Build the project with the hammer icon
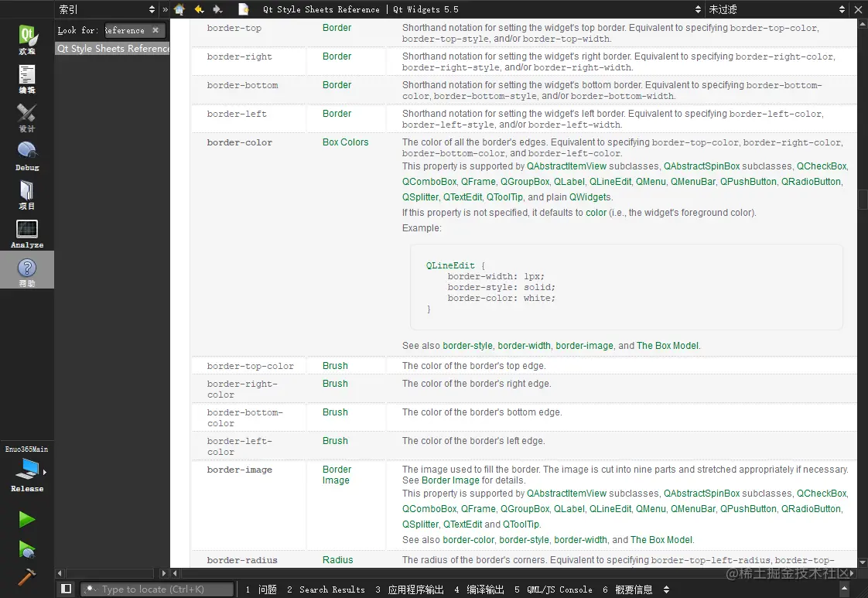868x598 pixels. click(26, 577)
